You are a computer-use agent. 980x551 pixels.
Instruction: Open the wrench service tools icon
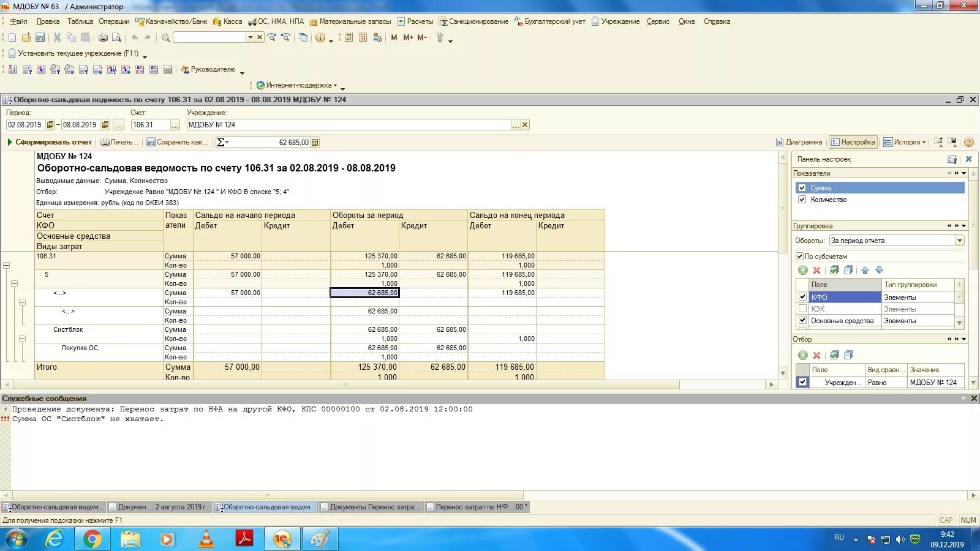point(439,37)
